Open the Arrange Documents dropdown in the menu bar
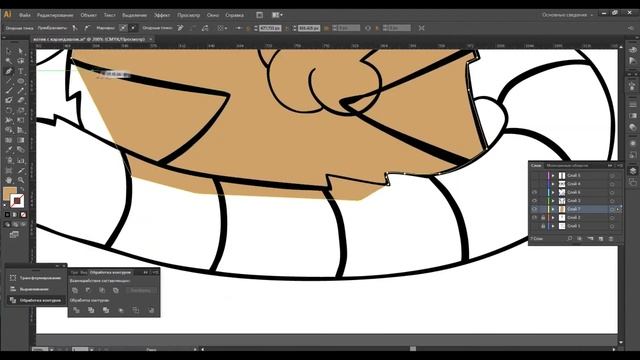 tap(277, 15)
